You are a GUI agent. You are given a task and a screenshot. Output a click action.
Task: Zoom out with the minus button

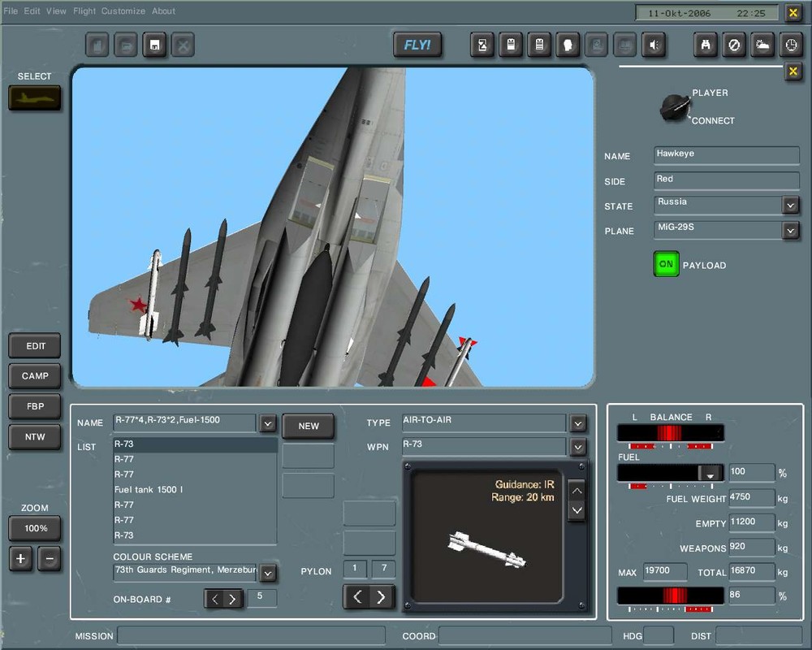50,559
